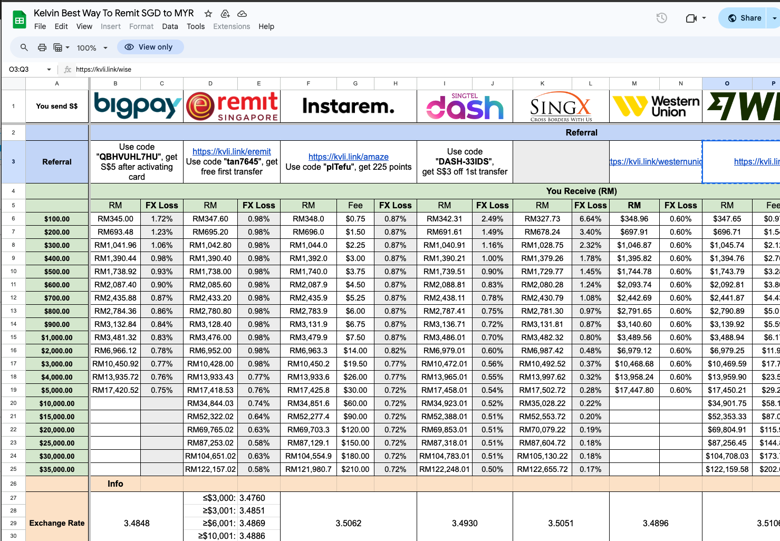Search menus with magnifier icon
Viewport: 780px width, 541px height.
(24, 47)
